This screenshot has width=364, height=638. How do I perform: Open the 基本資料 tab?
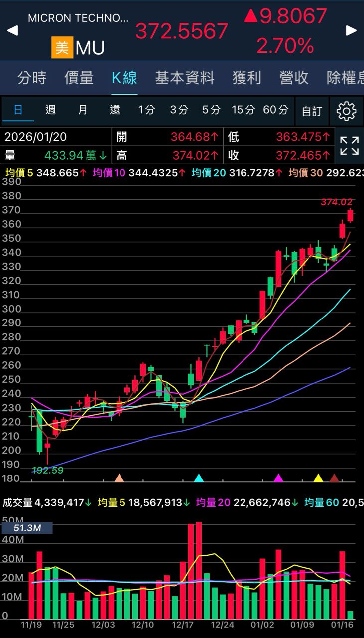point(184,78)
